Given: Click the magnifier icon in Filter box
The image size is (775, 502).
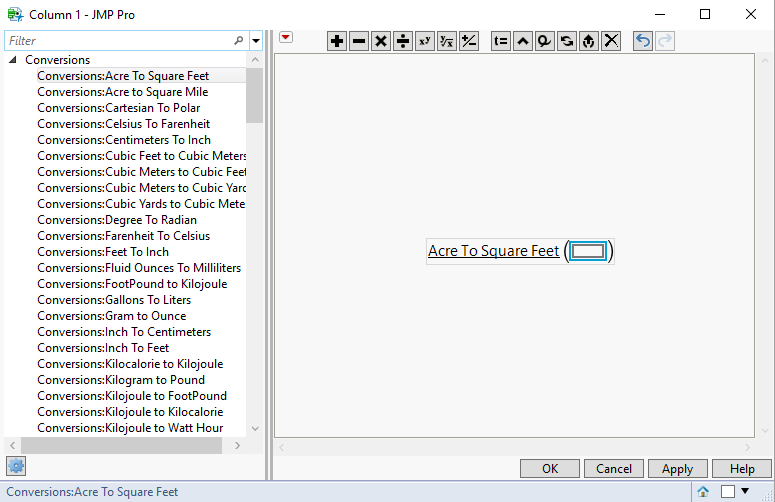Looking at the screenshot, I should tap(239, 41).
